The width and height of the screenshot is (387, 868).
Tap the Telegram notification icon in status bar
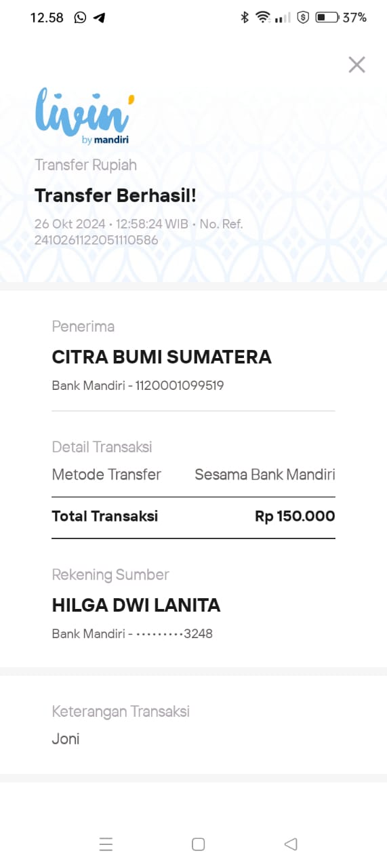[x=99, y=18]
